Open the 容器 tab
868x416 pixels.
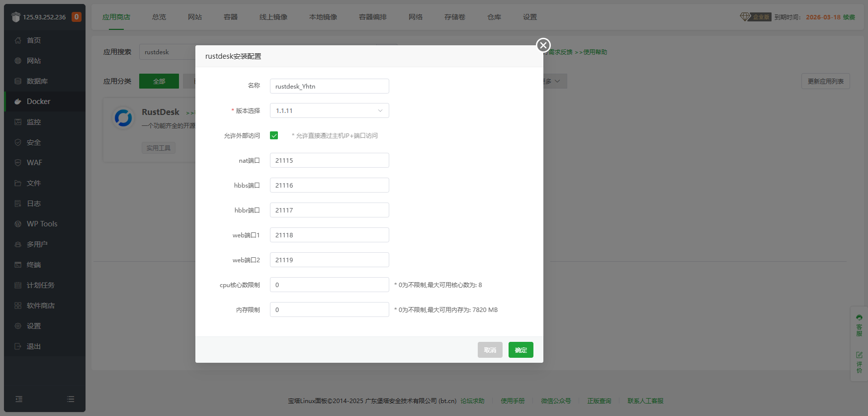coord(231,17)
